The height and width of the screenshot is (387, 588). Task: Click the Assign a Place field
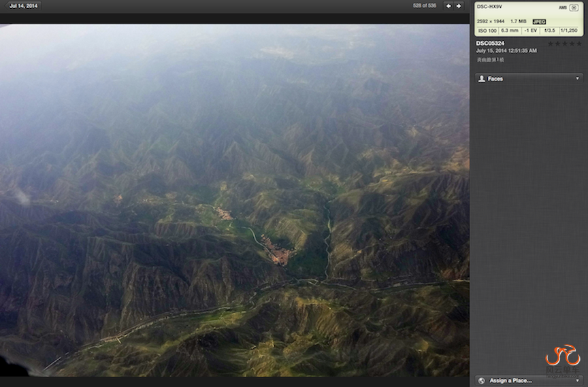pos(529,381)
